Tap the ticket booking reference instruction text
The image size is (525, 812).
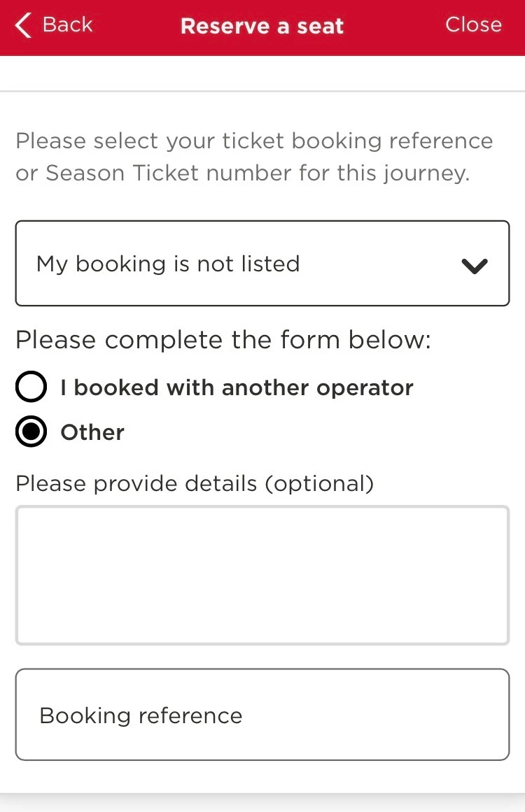(254, 141)
